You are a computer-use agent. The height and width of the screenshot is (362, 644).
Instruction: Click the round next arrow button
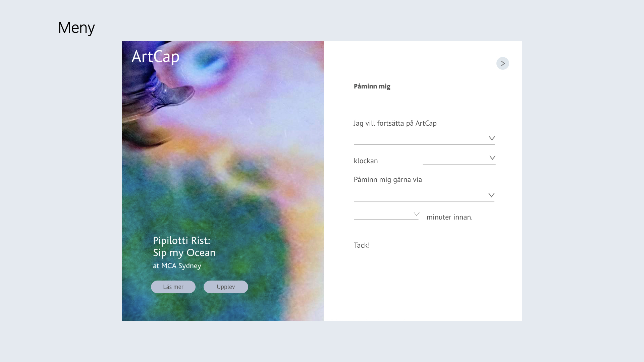click(502, 63)
